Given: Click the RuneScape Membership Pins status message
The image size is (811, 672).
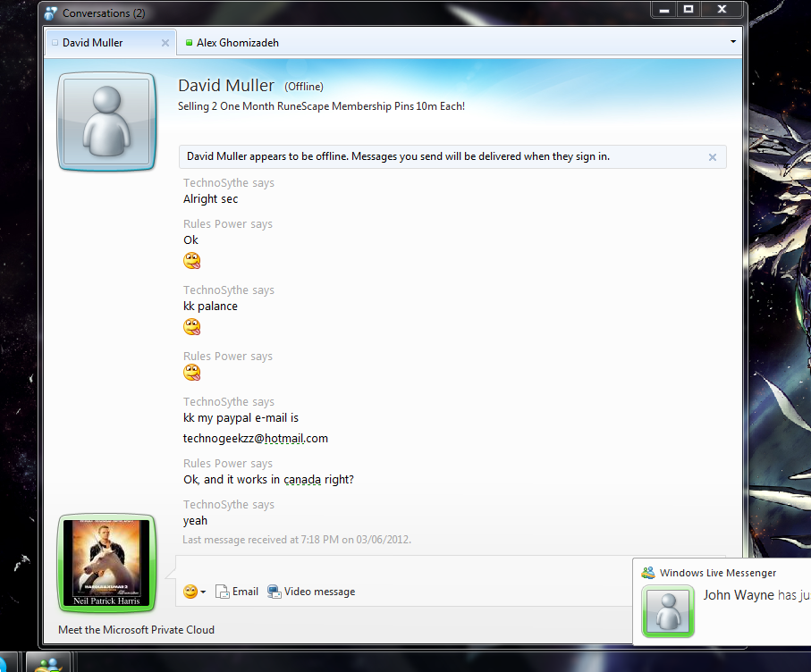Looking at the screenshot, I should pos(321,106).
